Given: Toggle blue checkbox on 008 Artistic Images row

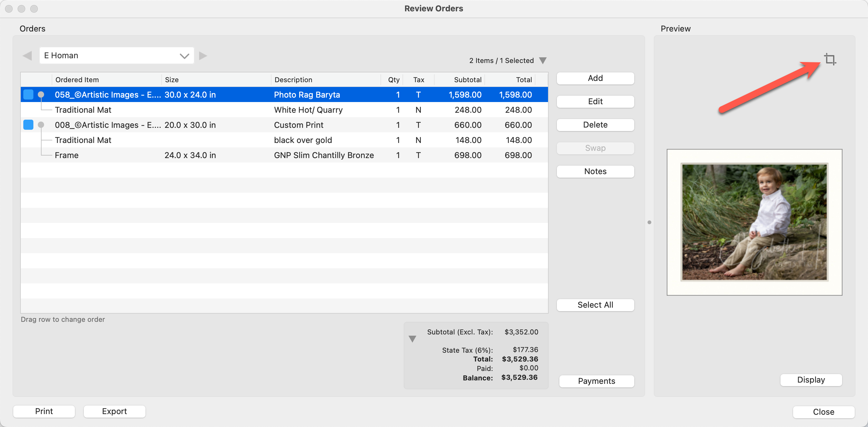Looking at the screenshot, I should click(x=28, y=125).
